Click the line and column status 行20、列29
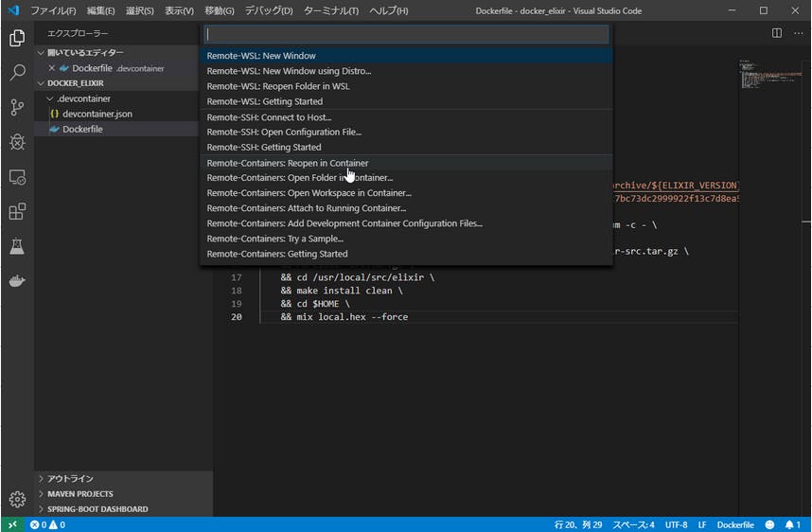This screenshot has width=812, height=532. pos(578,524)
